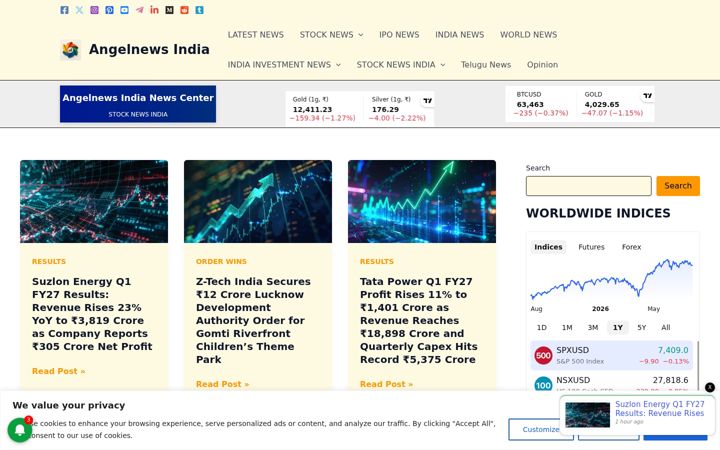The width and height of the screenshot is (720, 450).
Task: Switch to the Forex tab
Action: tap(631, 247)
